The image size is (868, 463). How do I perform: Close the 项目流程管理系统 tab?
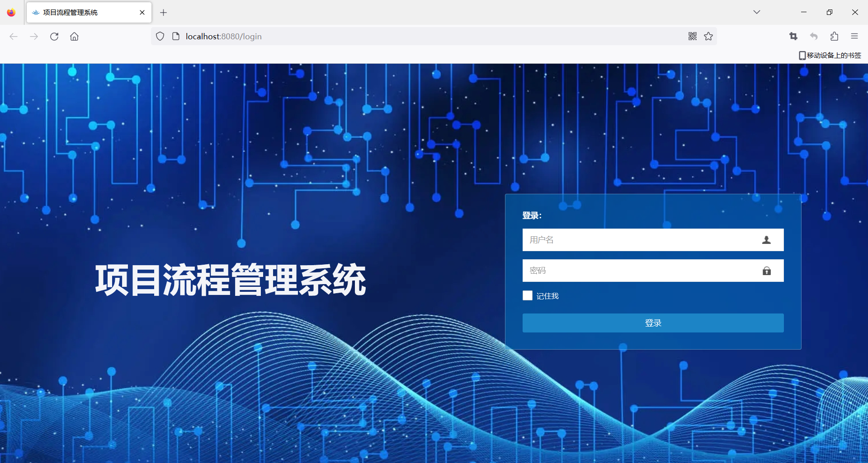click(x=142, y=12)
